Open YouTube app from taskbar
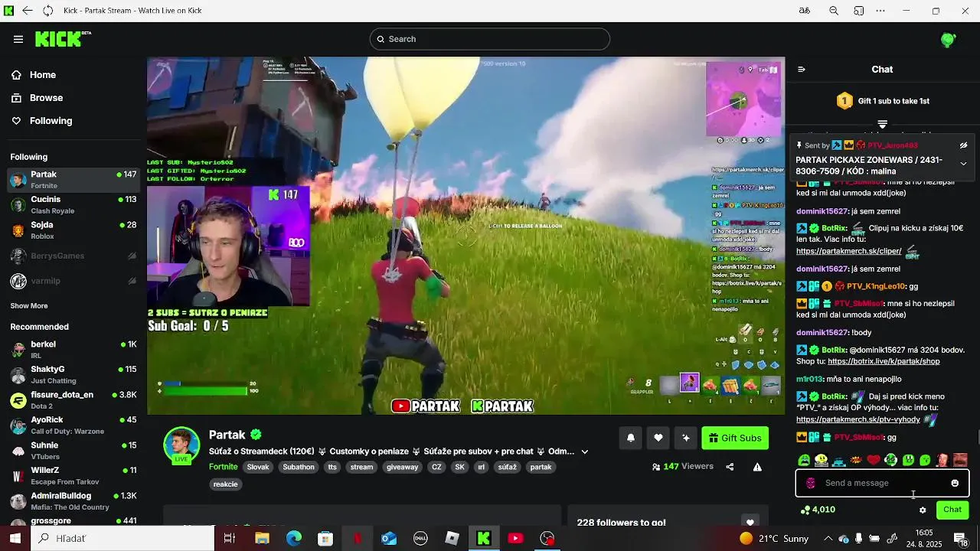Viewport: 980px width, 551px height. click(515, 538)
